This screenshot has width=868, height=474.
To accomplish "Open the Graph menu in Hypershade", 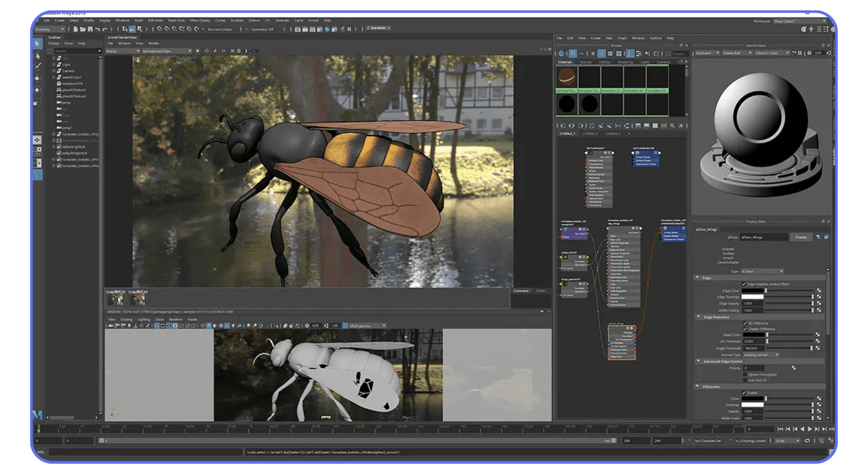I will pos(622,38).
